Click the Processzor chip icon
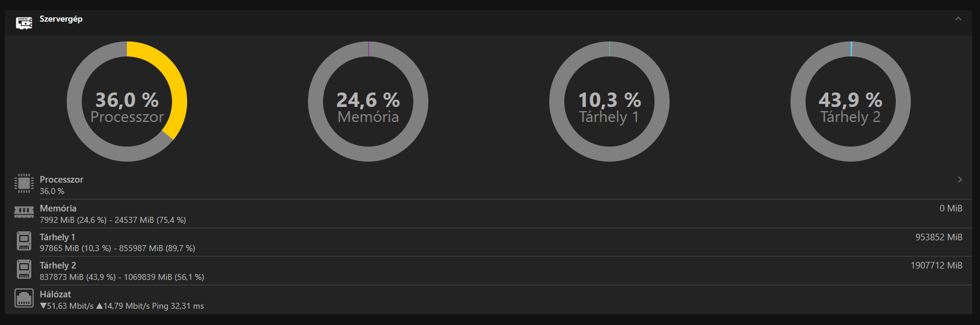The image size is (980, 325). coord(24,183)
